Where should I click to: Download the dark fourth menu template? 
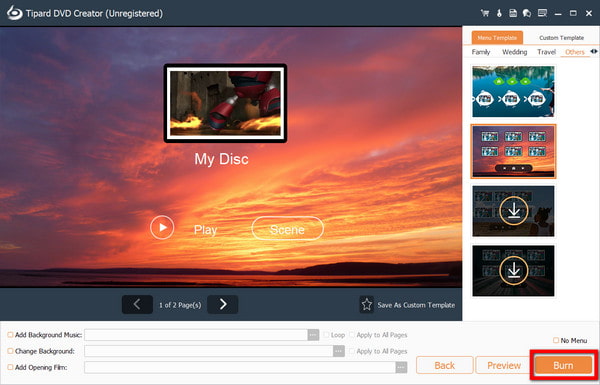tap(514, 271)
